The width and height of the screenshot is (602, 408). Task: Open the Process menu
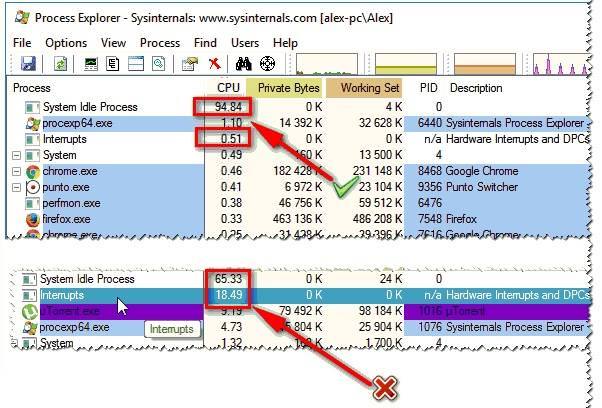coord(160,43)
